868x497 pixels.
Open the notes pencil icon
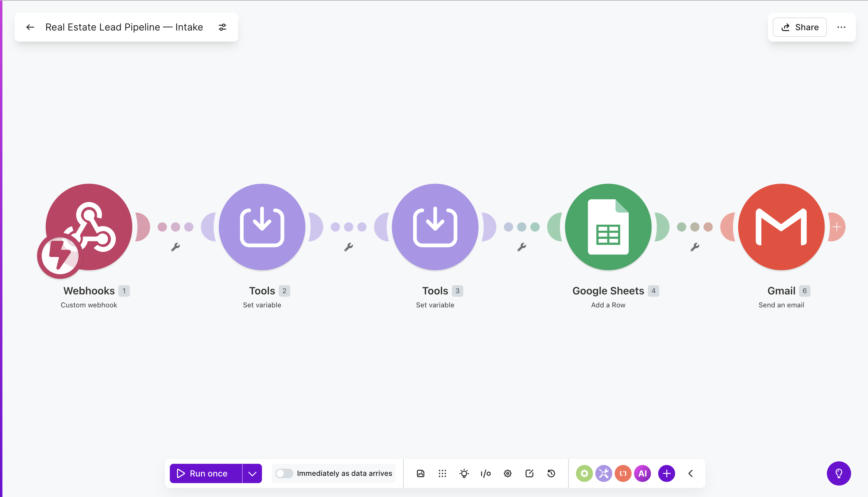[530, 473]
